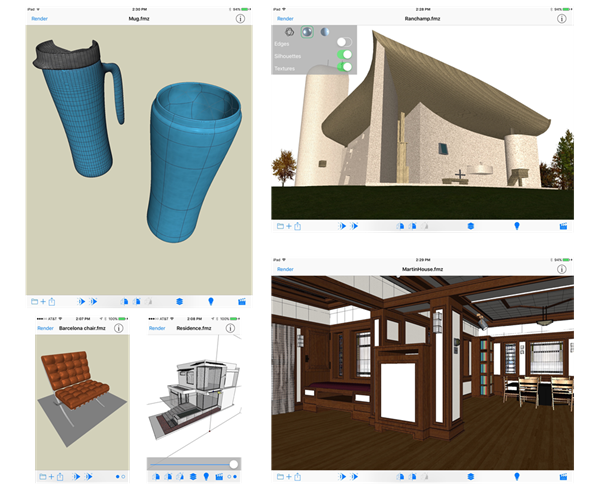Tap the first section-plane icon in Mug.fmz toolbar

124,302
